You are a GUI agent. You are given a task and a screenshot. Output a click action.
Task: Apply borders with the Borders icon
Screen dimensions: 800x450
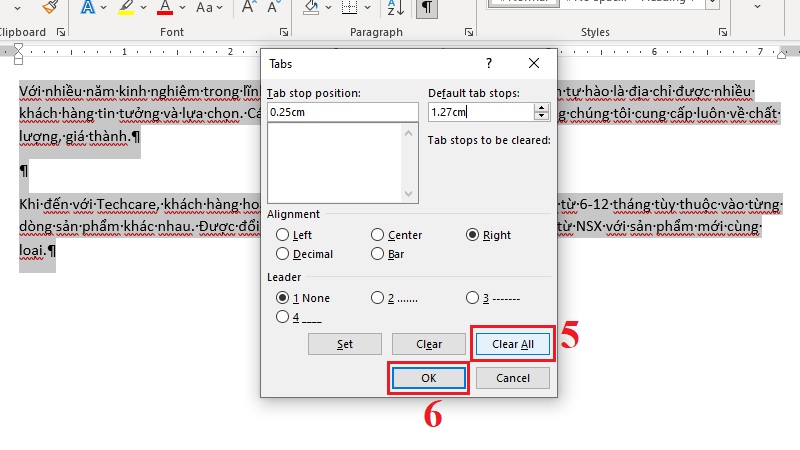tap(349, 7)
